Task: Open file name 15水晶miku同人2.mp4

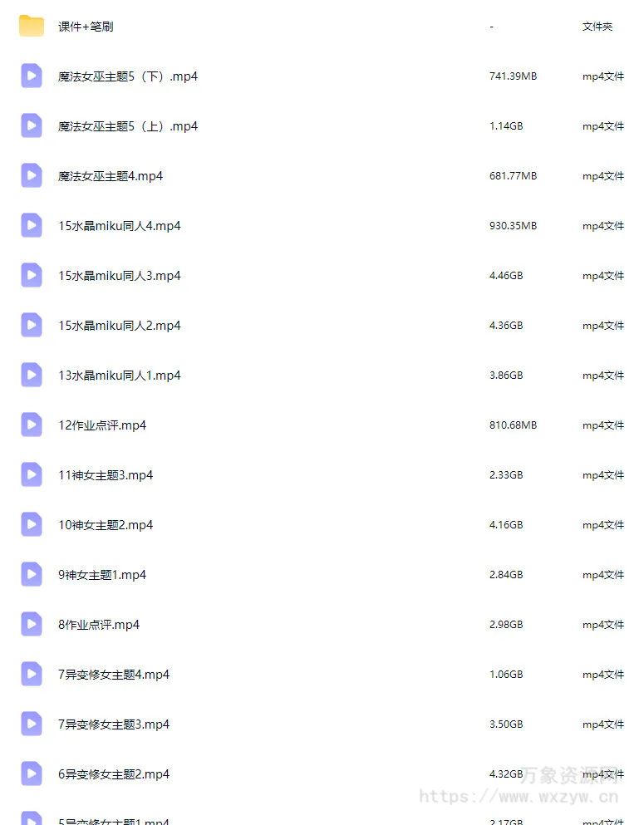Action: point(120,326)
